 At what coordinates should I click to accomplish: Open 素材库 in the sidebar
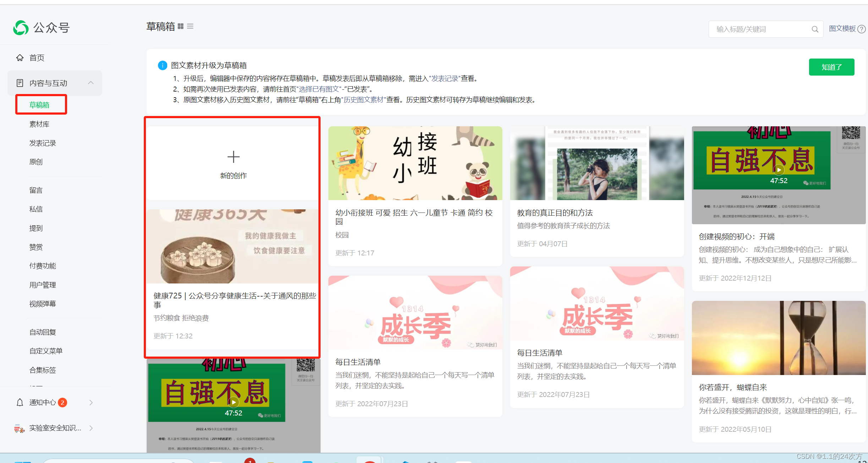(x=39, y=124)
